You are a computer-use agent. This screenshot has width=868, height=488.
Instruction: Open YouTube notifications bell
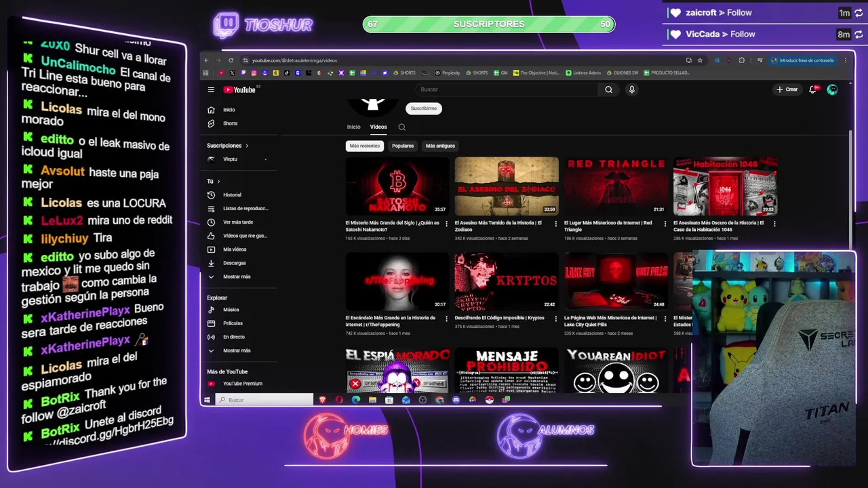(813, 89)
